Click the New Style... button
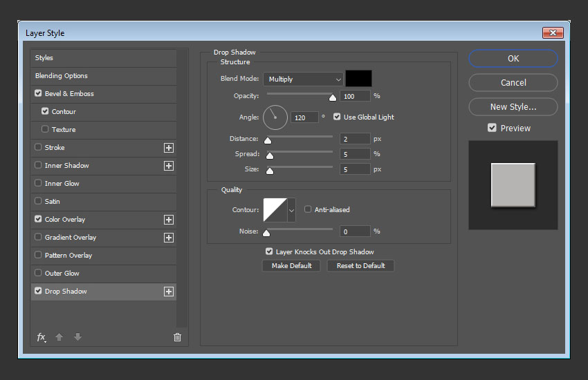The image size is (588, 380). click(513, 107)
